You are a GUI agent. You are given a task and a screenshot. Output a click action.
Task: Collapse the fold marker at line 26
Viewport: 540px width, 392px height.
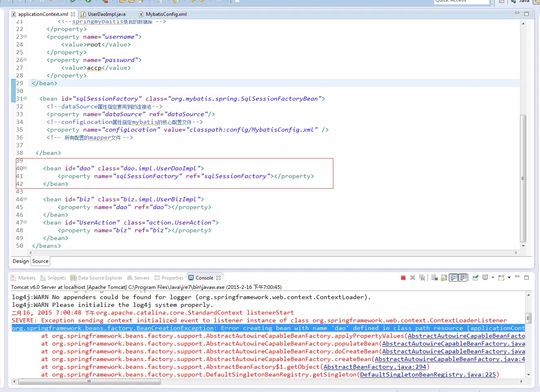point(25,60)
